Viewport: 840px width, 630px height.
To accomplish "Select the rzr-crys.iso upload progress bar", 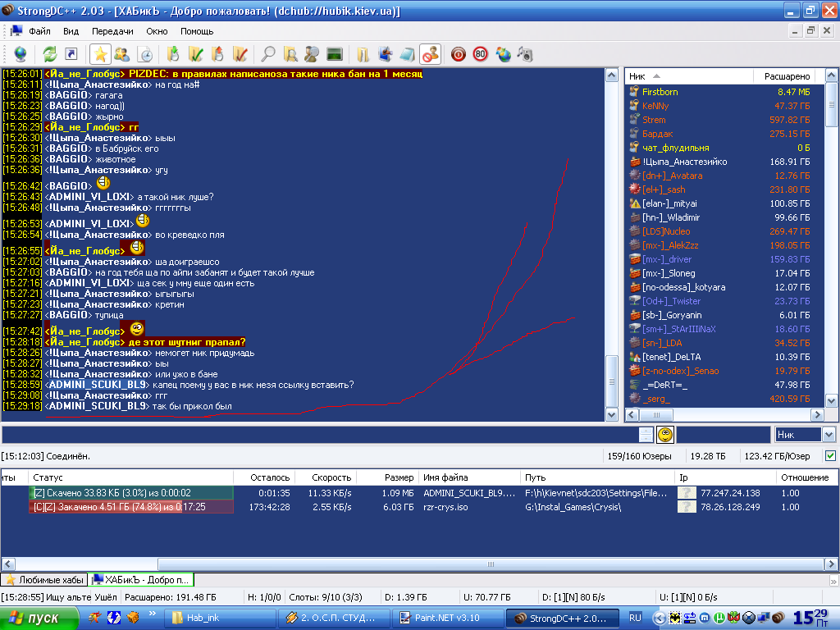I will point(131,507).
